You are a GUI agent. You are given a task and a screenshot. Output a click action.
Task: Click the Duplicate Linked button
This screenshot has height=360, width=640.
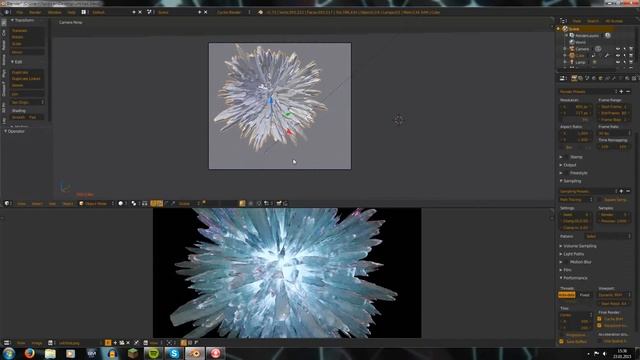pyautogui.click(x=27, y=79)
